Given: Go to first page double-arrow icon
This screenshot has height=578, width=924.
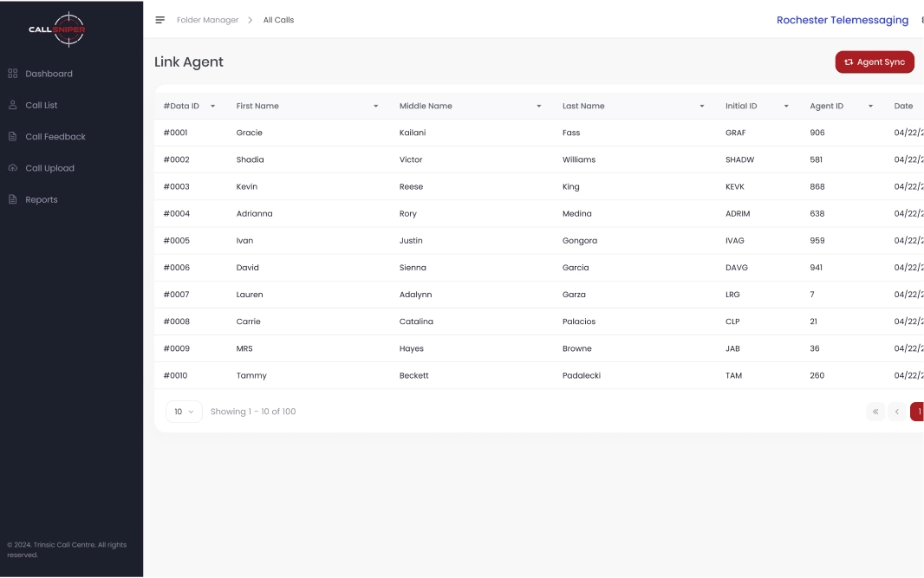Looking at the screenshot, I should click(x=875, y=412).
